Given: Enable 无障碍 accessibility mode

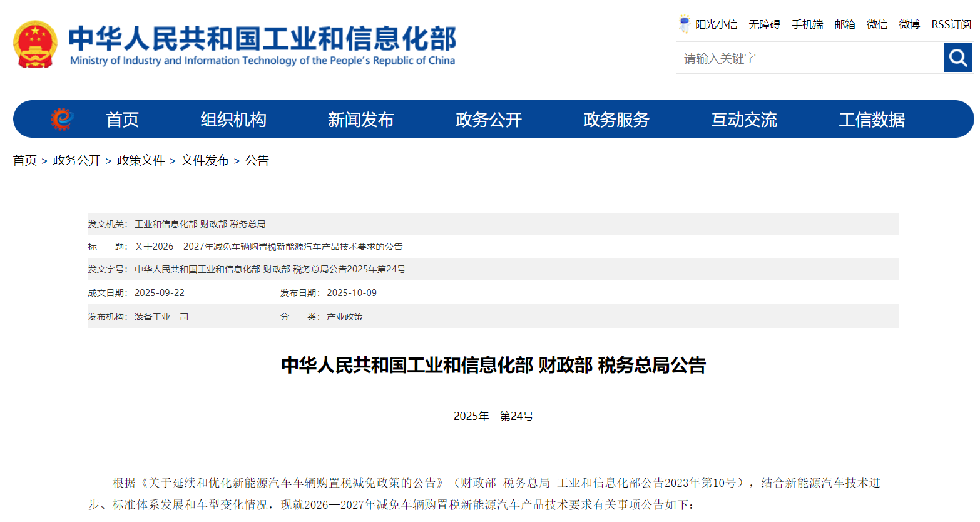Looking at the screenshot, I should tap(765, 24).
